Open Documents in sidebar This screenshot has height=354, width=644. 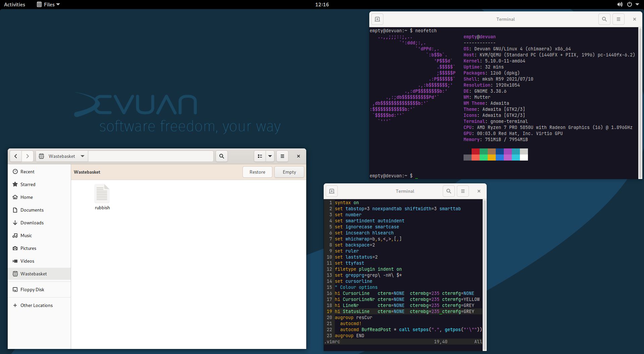(x=39, y=210)
